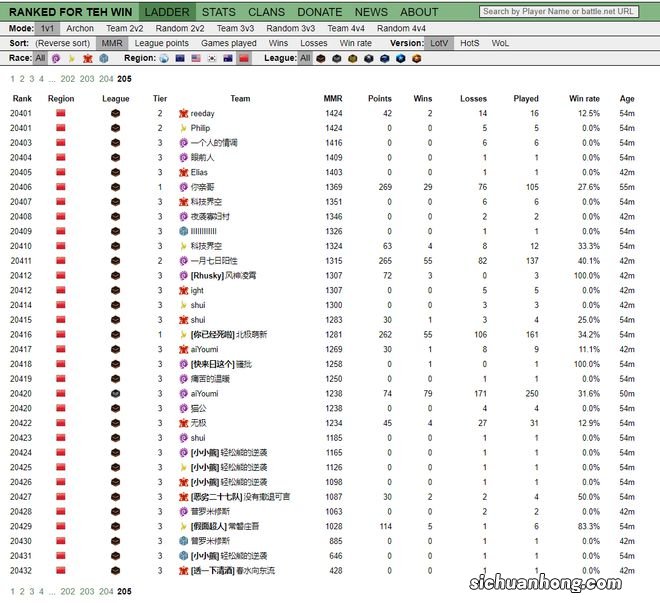Filter race by purple Zerg icon

55,59
